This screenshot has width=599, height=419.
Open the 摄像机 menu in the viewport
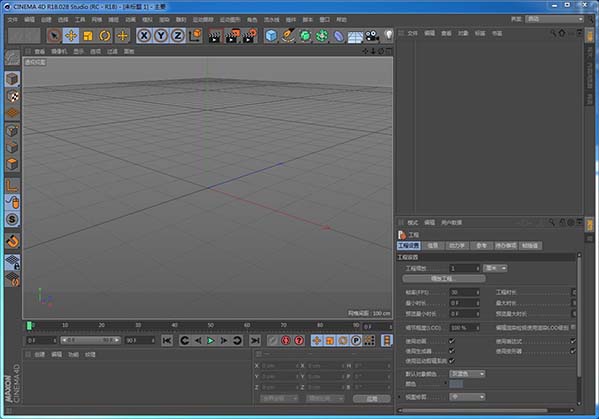pos(59,51)
